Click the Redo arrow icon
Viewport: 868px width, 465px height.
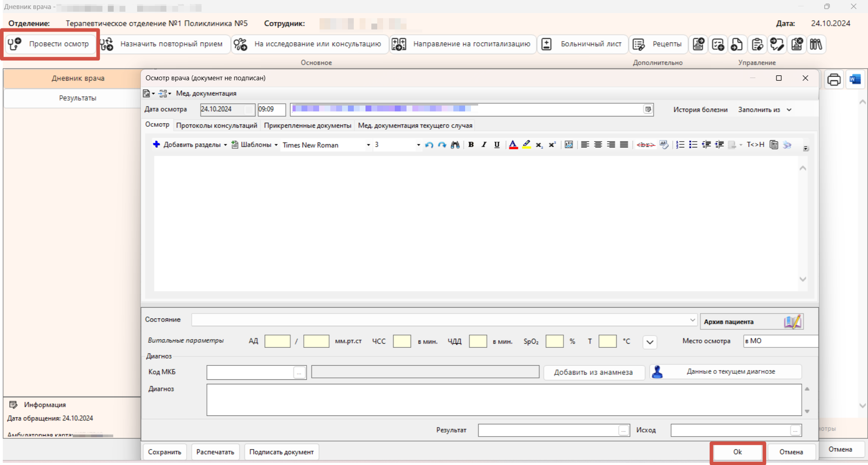click(442, 145)
